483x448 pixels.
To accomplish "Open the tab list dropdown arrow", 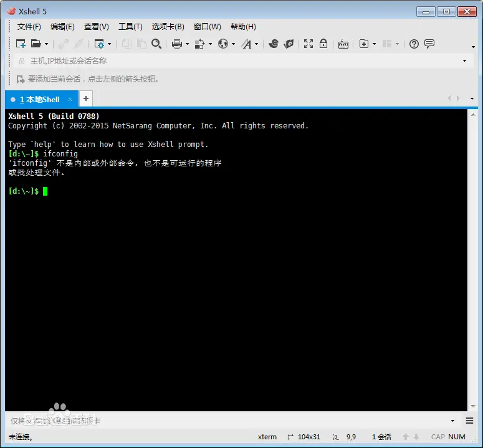I will (x=472, y=98).
